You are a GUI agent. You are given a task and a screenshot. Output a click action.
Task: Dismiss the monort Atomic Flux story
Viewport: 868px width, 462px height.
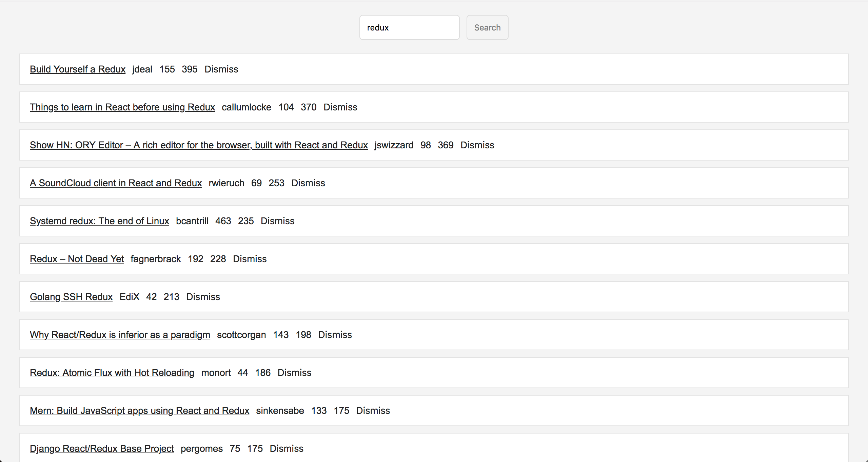294,373
